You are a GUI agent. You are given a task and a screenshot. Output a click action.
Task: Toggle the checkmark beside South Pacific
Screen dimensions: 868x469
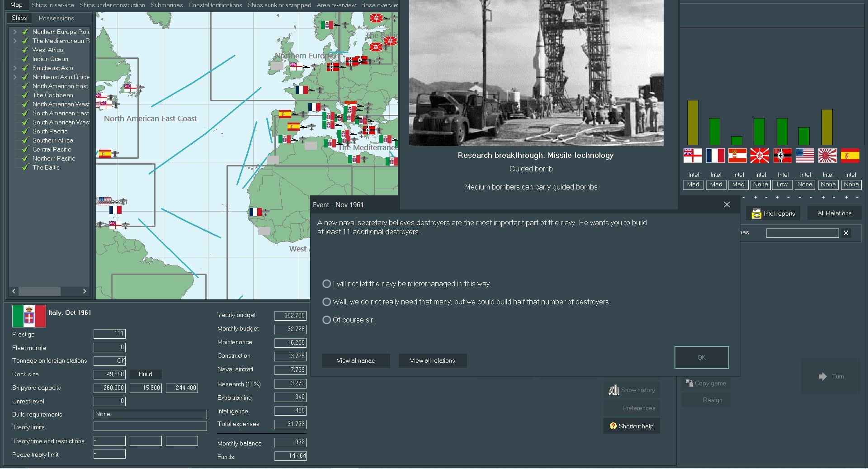coord(25,131)
